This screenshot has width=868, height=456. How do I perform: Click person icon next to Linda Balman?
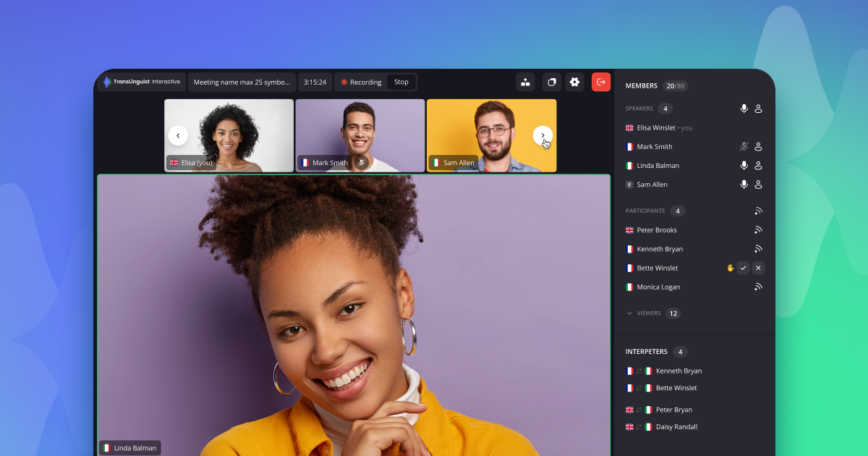(758, 165)
